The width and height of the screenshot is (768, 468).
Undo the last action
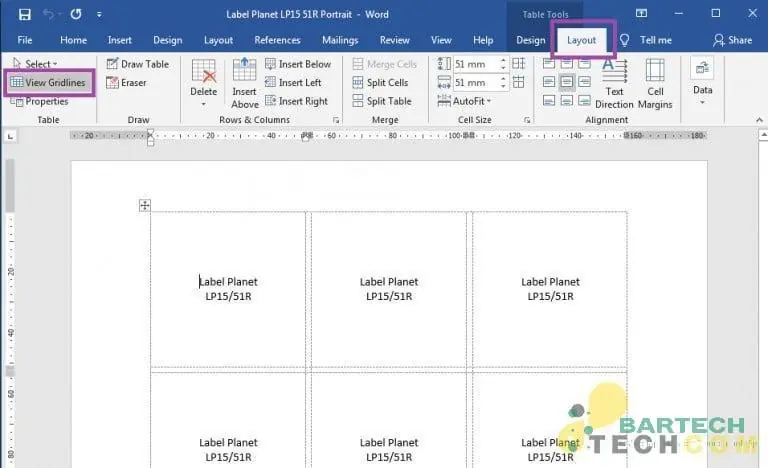click(x=48, y=14)
